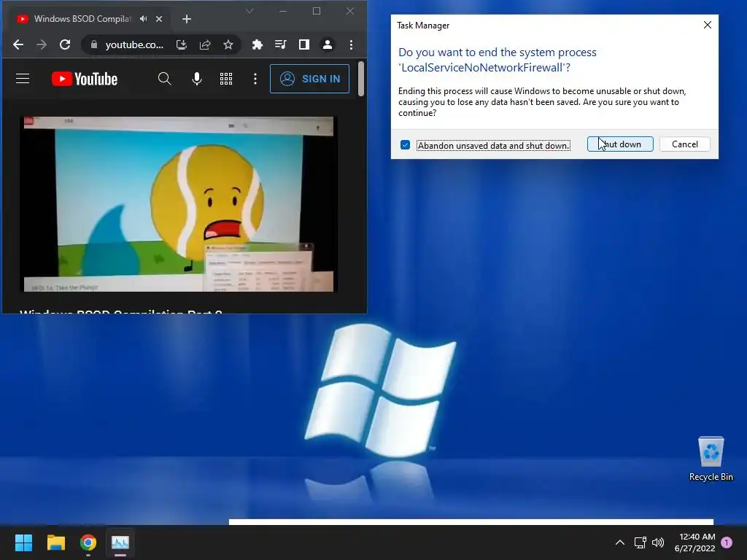Viewport: 747px width, 560px height.
Task: Go back in the Chrome browser
Action: tap(18, 44)
